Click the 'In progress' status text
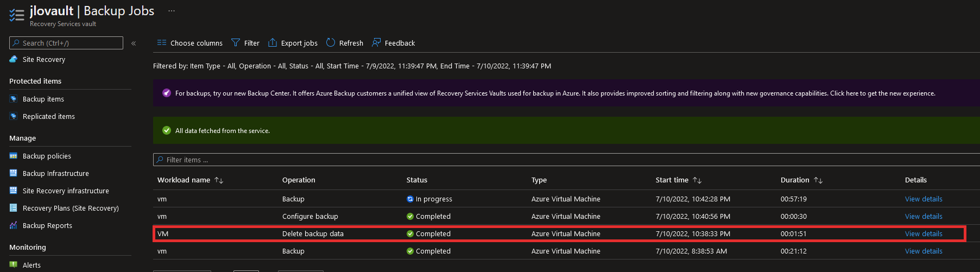 pyautogui.click(x=434, y=199)
